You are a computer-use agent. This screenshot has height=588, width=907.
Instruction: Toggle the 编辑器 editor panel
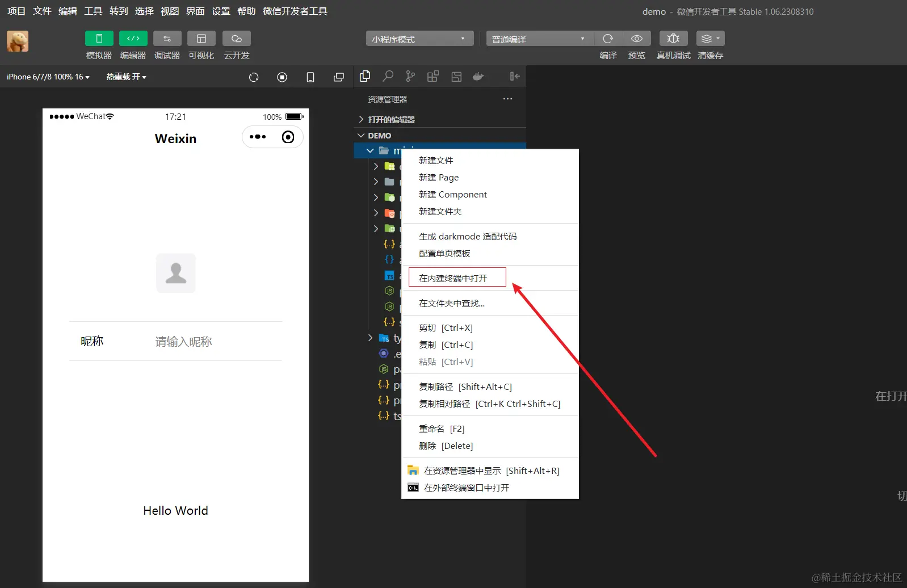tap(133, 39)
